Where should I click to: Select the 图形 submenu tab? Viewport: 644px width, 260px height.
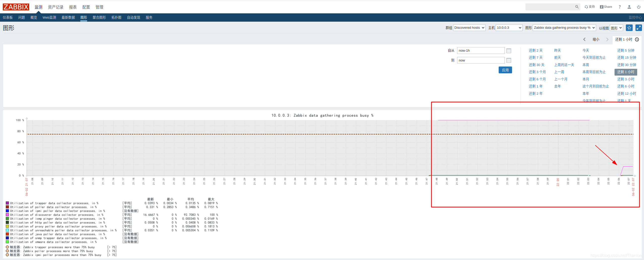(x=84, y=17)
